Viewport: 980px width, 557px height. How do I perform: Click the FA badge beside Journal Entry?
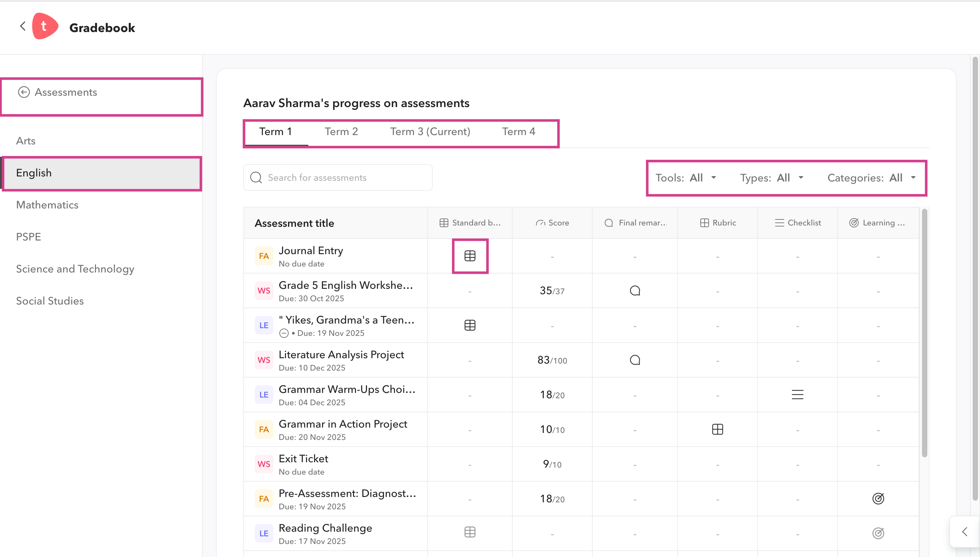[264, 256]
